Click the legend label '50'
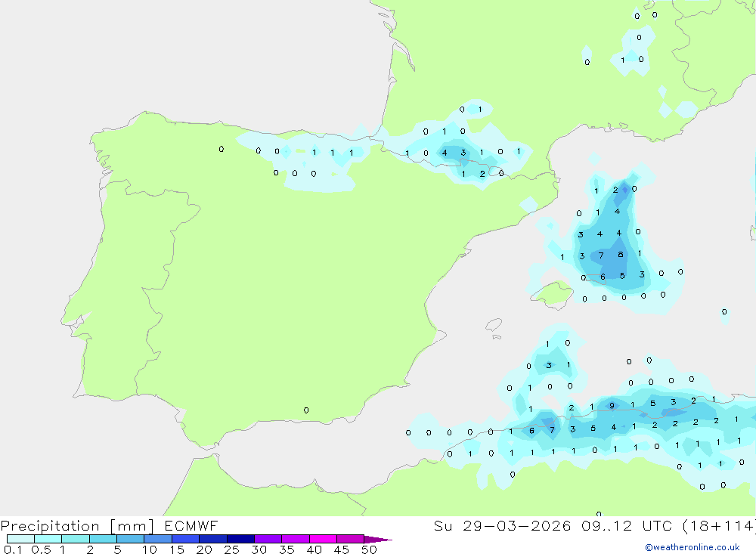Image resolution: width=756 pixels, height=554 pixels. tap(369, 549)
